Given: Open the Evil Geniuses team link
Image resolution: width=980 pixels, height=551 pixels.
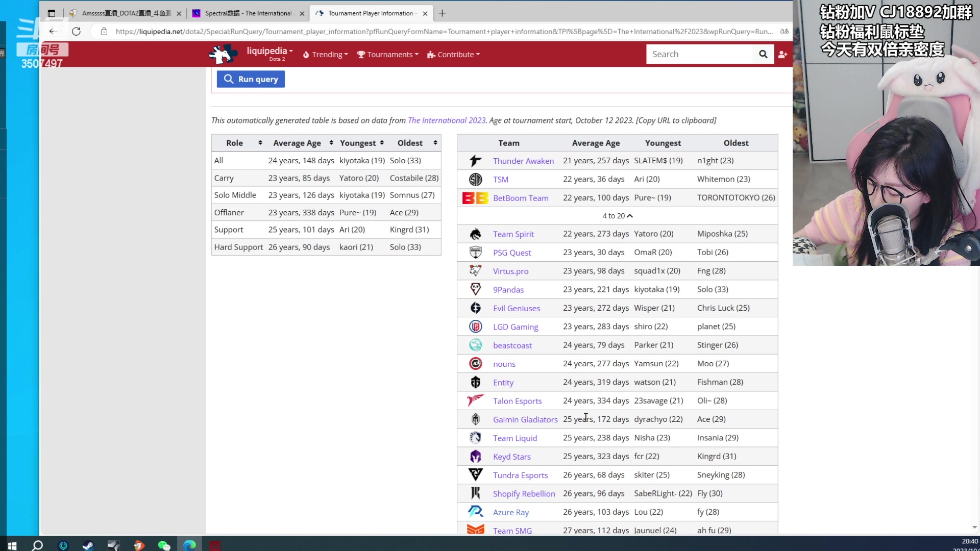Looking at the screenshot, I should tap(517, 308).
